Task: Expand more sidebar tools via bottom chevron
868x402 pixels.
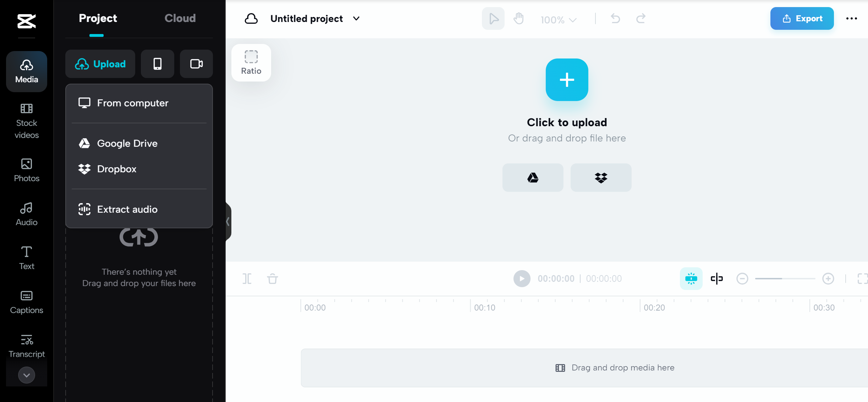Action: [26, 375]
